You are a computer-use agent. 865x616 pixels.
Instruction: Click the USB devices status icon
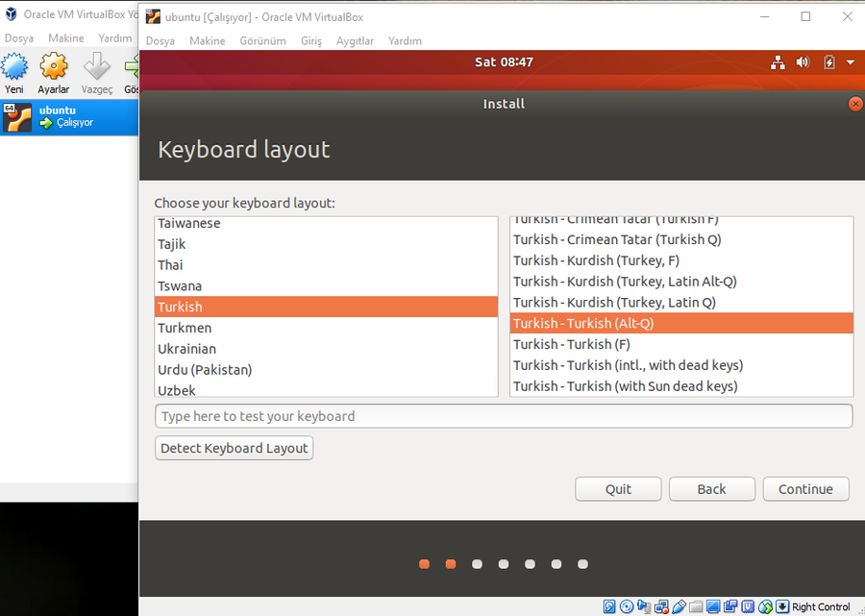coord(679,606)
